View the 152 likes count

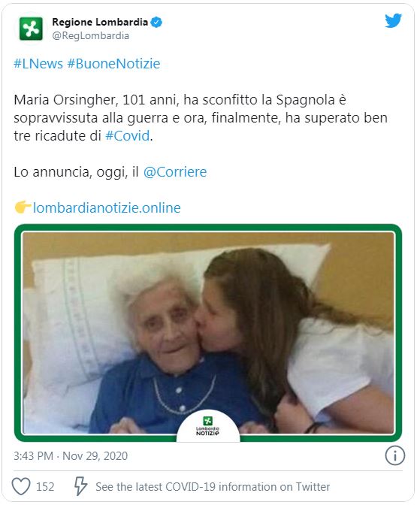[45, 486]
